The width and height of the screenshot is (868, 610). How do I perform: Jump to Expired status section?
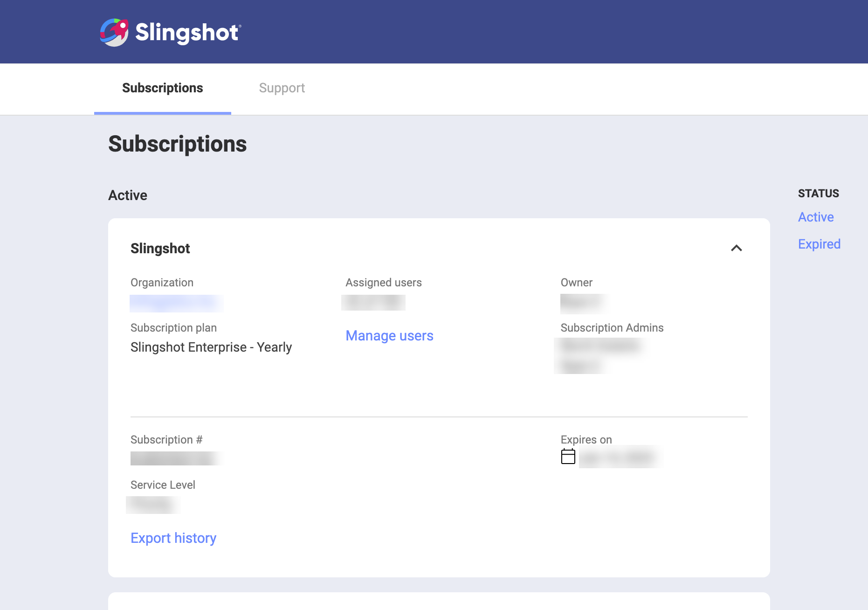click(x=819, y=244)
